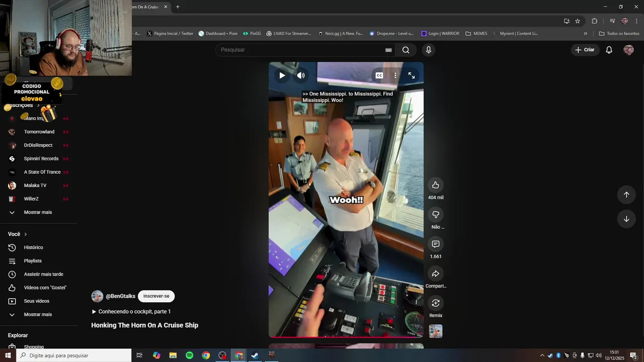Screen dimensions: 644x362
Task: Show hidden bookmarks with double chevron
Action: pos(585,34)
